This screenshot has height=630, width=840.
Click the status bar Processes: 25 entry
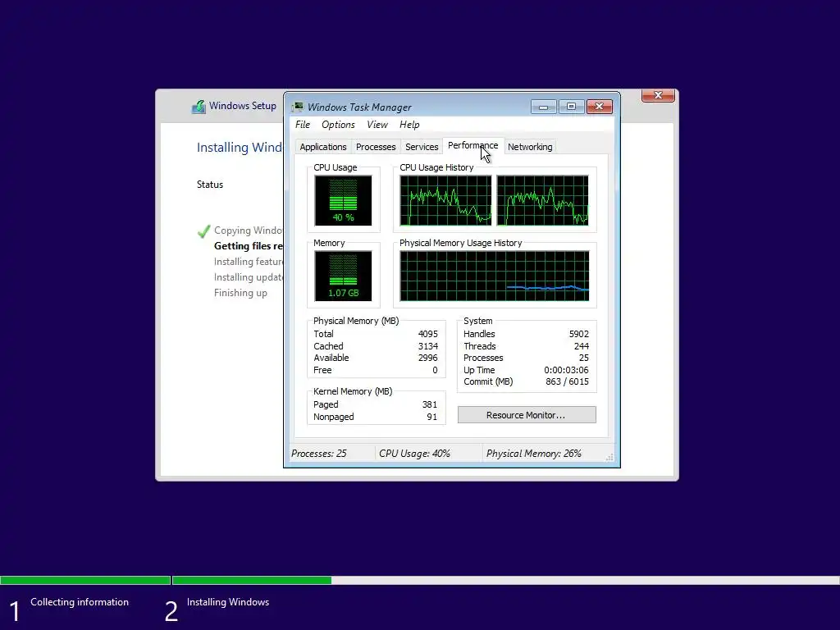coord(319,454)
